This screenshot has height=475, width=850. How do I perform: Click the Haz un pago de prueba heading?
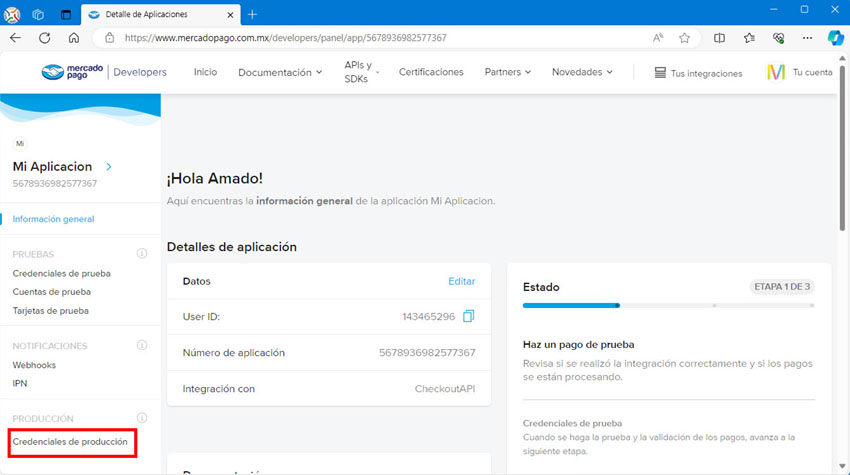578,344
